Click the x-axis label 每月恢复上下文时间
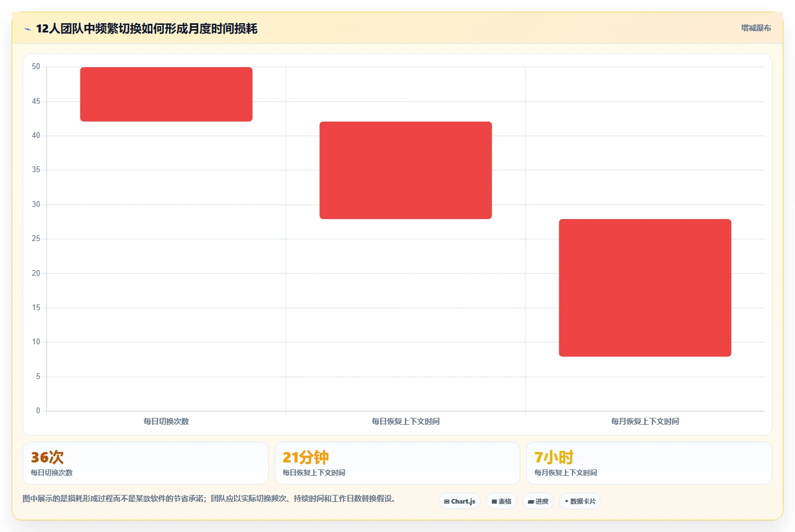The image size is (795, 532). coord(645,421)
